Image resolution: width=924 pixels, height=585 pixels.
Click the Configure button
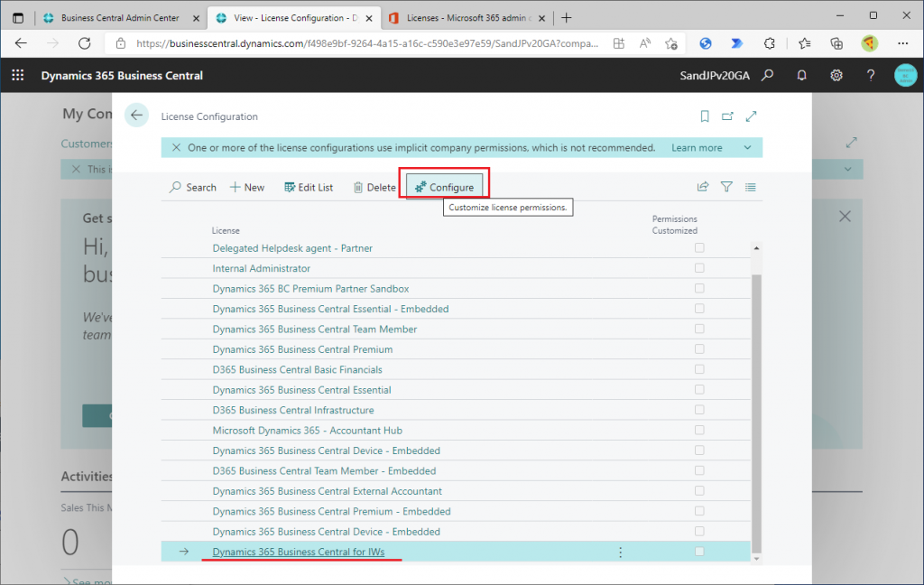click(444, 188)
